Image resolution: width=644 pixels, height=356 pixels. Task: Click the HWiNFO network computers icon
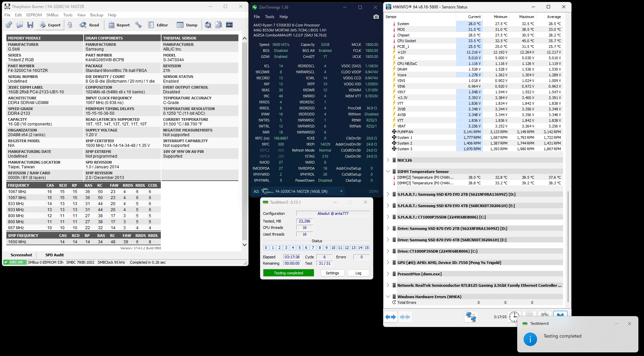coord(471,317)
